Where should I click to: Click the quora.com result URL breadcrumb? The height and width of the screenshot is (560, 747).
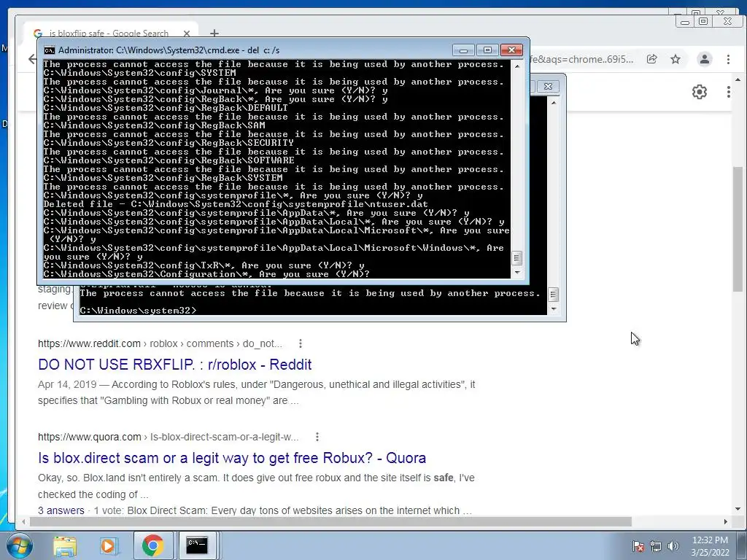(169, 437)
